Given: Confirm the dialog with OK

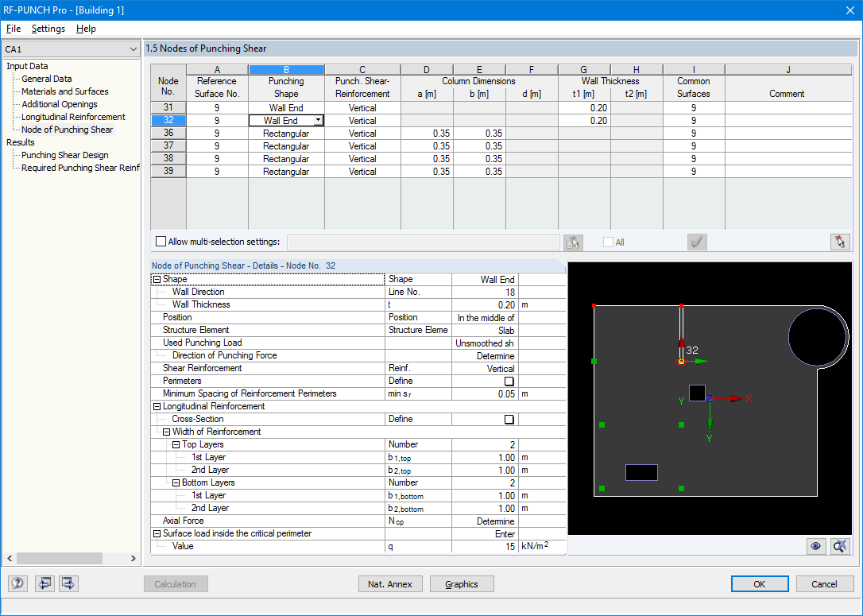Looking at the screenshot, I should 759,583.
